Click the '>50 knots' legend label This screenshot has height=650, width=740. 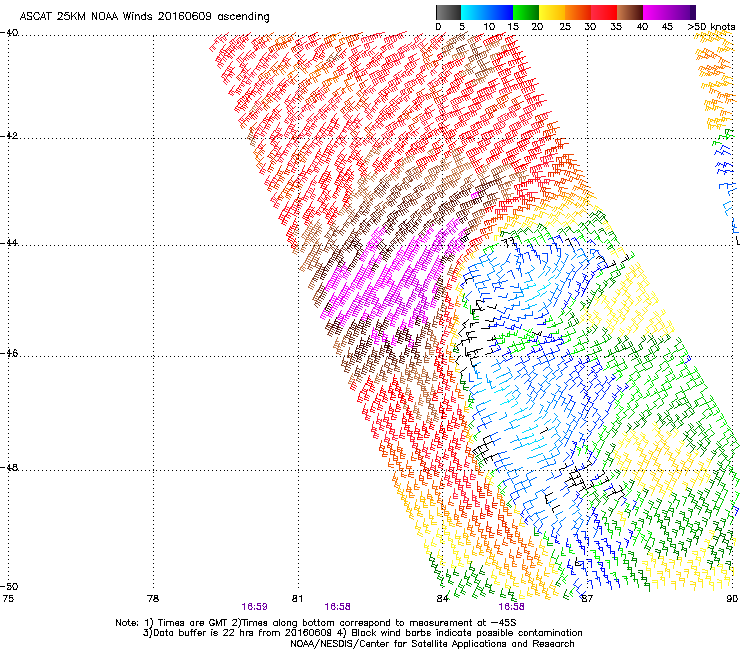[x=711, y=27]
